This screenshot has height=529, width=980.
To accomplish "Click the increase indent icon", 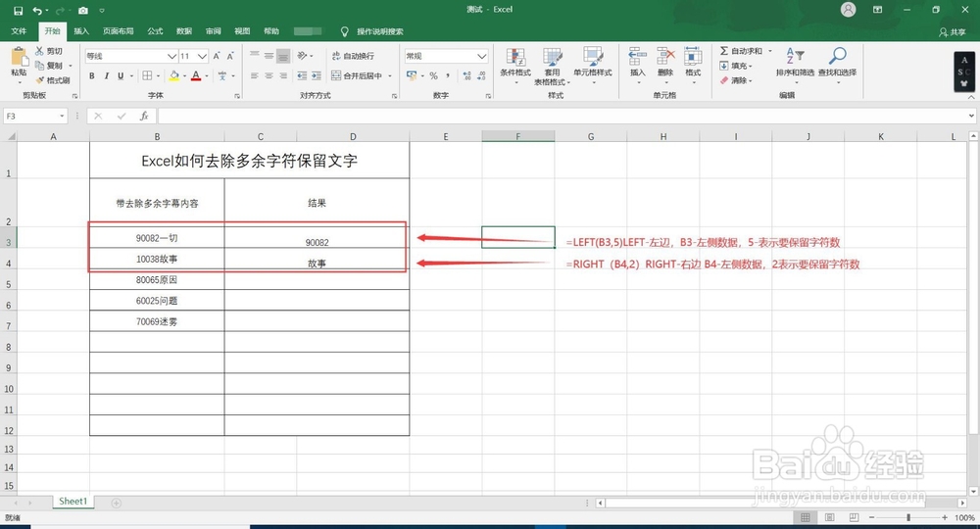I will tap(317, 75).
